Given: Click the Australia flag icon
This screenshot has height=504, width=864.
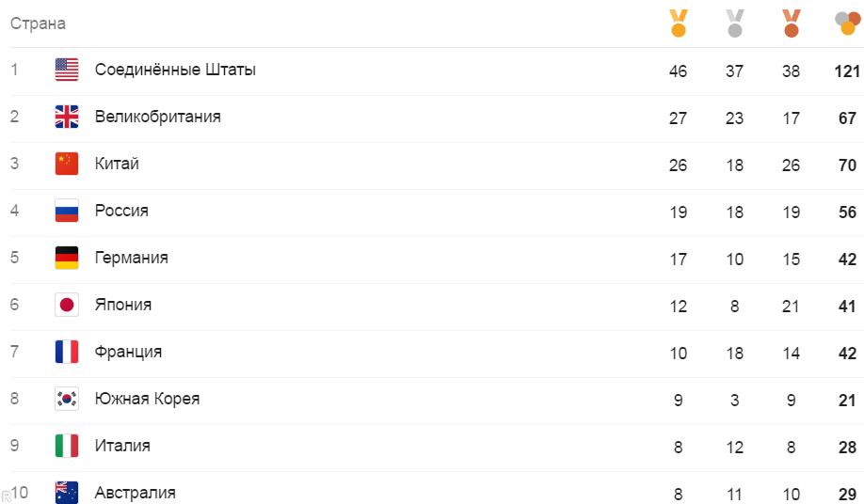Looking at the screenshot, I should click(67, 493).
